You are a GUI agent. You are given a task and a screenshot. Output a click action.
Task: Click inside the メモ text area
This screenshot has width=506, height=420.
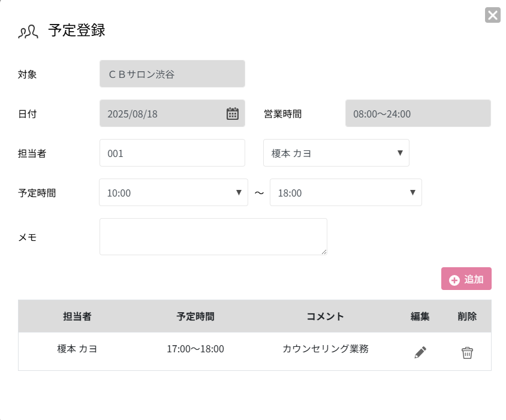coord(213,237)
